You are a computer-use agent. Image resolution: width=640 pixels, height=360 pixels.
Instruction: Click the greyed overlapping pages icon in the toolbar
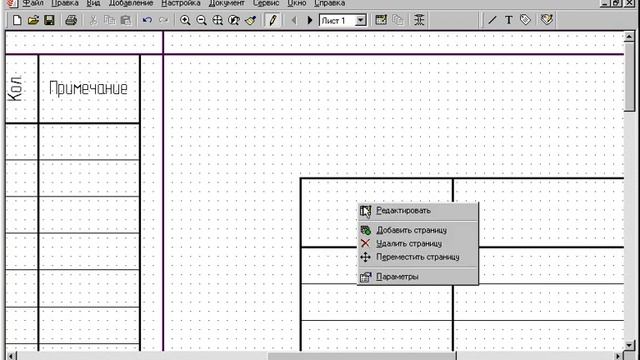coord(398,20)
